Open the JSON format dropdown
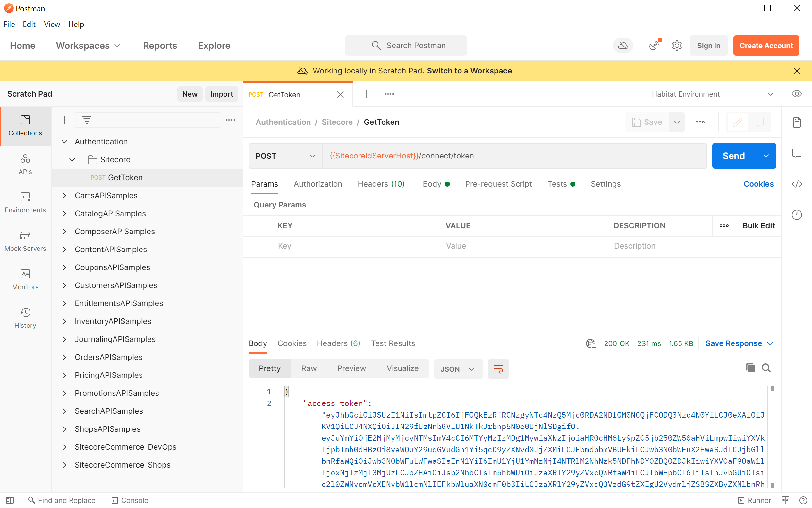This screenshot has height=508, width=812. (458, 369)
